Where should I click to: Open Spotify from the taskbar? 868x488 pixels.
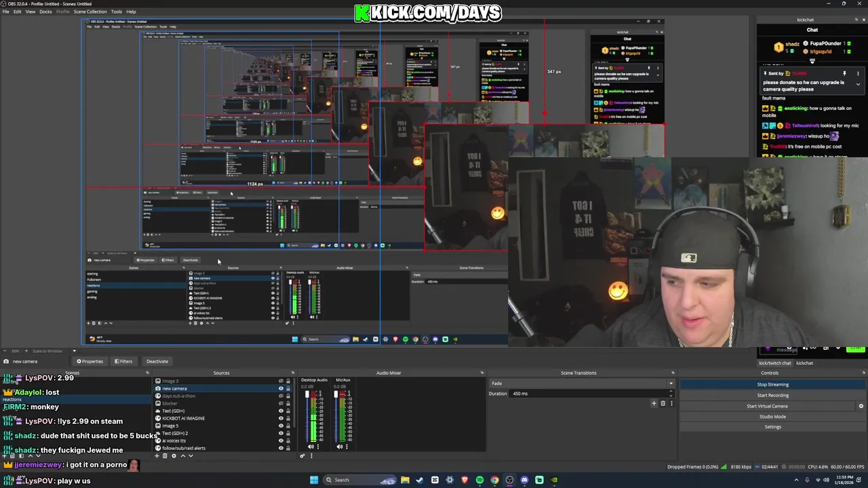(x=479, y=480)
